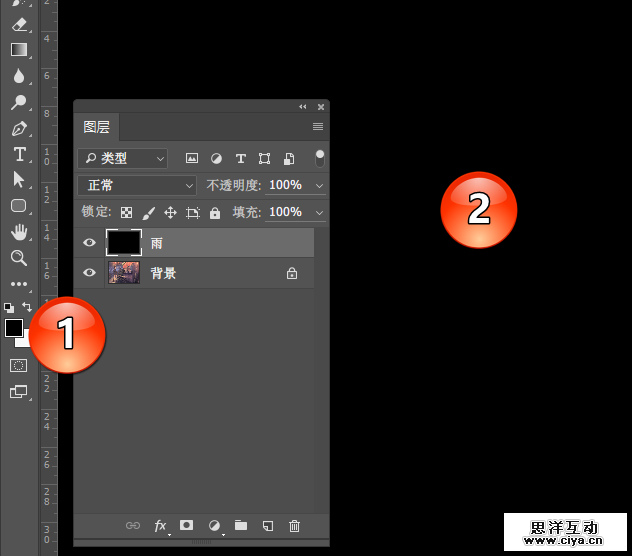Viewport: 632px width, 556px height.
Task: Click 填充 100% value field
Action: pyautogui.click(x=287, y=212)
